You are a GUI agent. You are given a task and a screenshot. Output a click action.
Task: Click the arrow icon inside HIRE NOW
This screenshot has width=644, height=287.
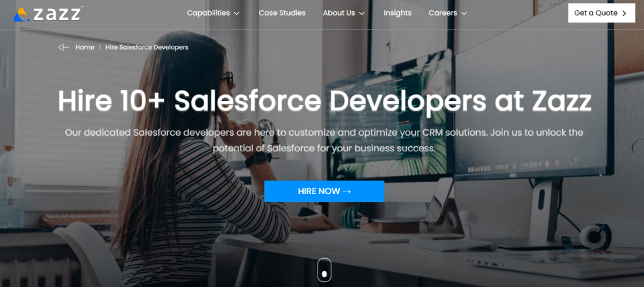click(x=347, y=192)
